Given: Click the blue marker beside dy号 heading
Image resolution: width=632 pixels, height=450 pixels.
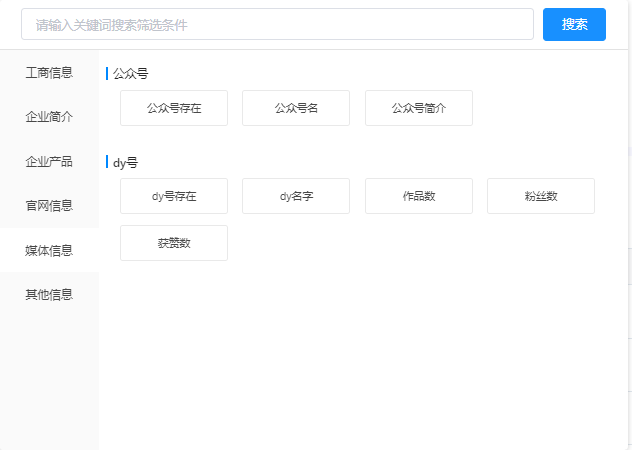Looking at the screenshot, I should pos(107,162).
